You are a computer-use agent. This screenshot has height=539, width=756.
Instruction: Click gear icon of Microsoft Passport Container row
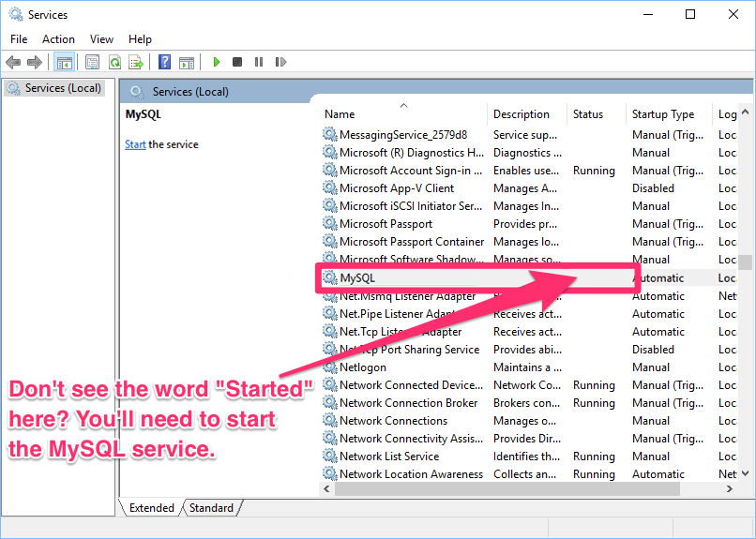tap(330, 241)
